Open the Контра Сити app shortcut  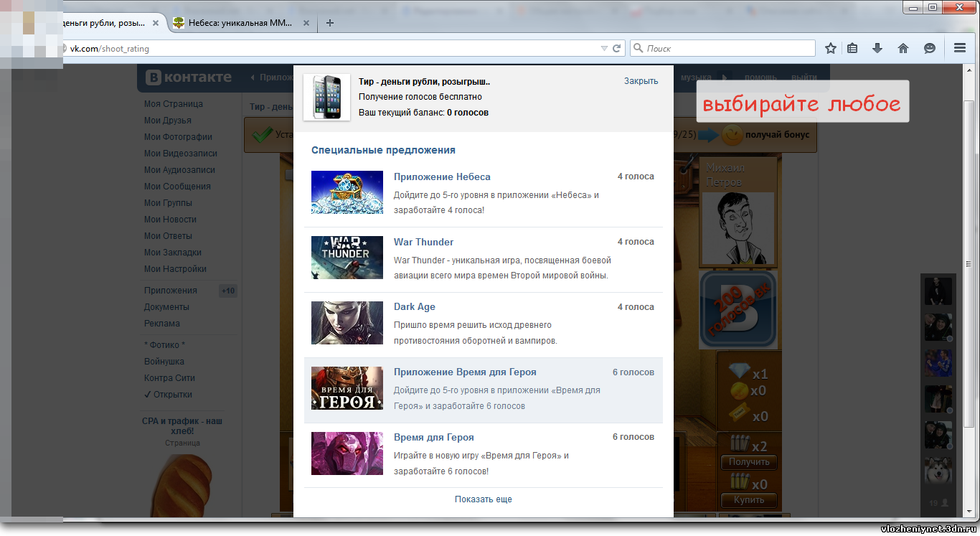pos(169,378)
